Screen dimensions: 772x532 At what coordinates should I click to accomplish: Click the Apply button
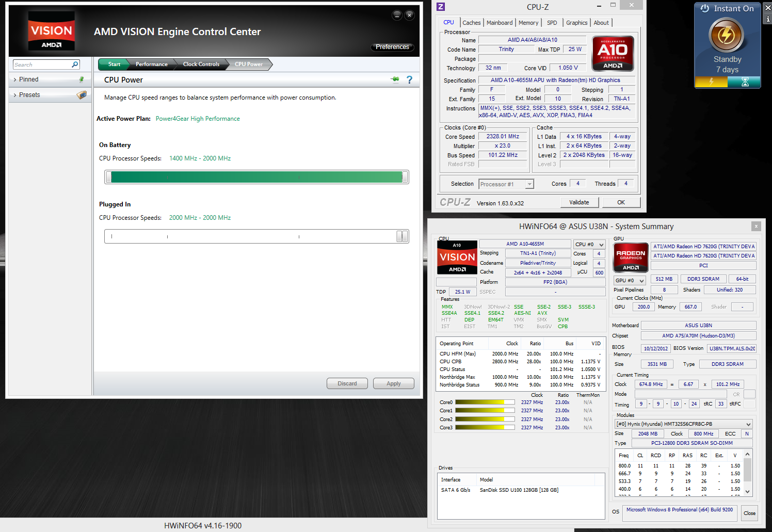(393, 383)
